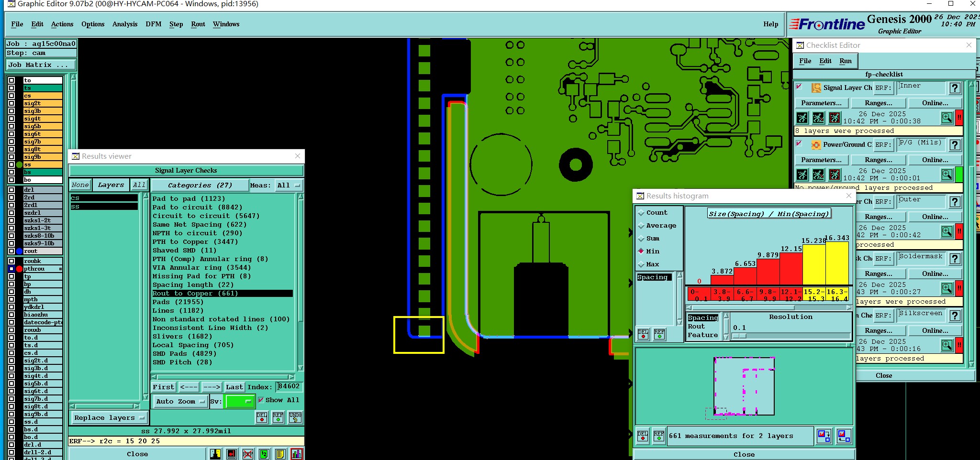Select 'Circuit to circuit (5647)' category row

pos(206,216)
